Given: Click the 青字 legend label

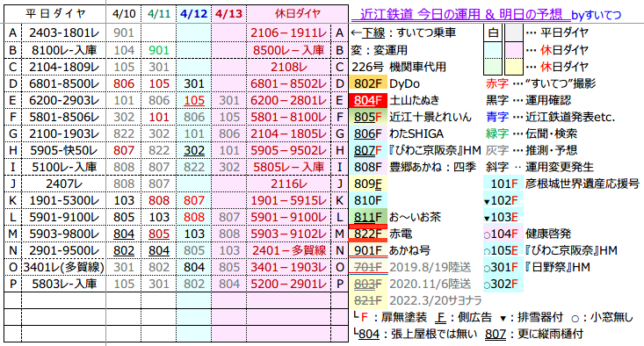Looking at the screenshot, I should 497,117.
